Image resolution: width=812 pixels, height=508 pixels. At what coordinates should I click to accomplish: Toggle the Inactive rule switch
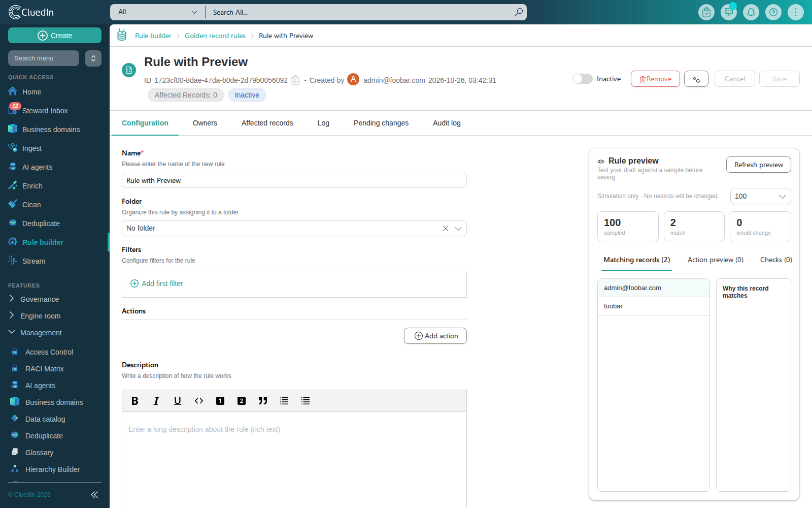(583, 79)
